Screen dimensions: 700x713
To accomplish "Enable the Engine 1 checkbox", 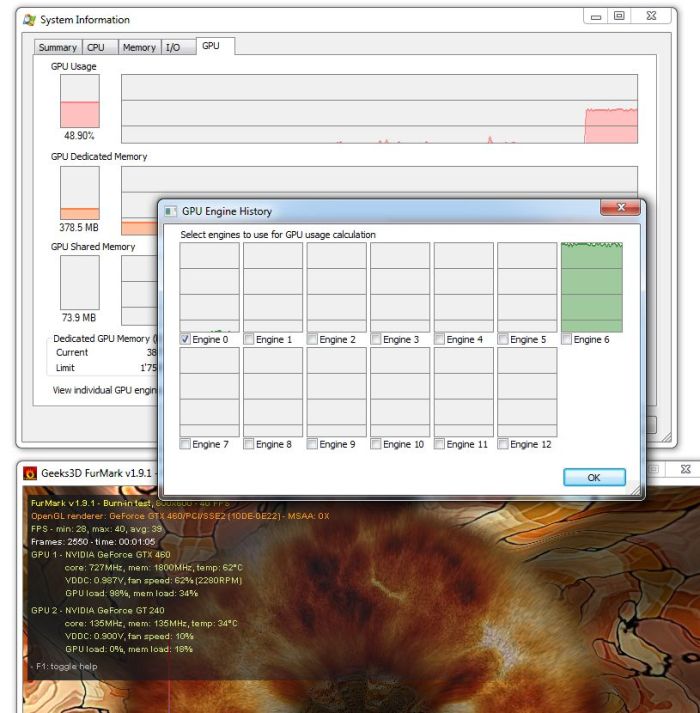I will 249,339.
